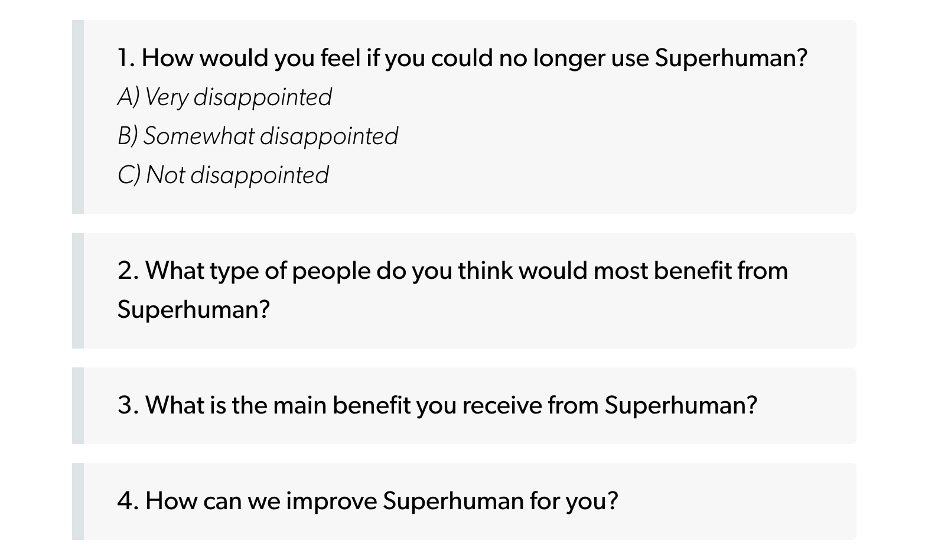
Task: Click the word 'Superhuman?' ending question 1
Action: click(x=731, y=58)
